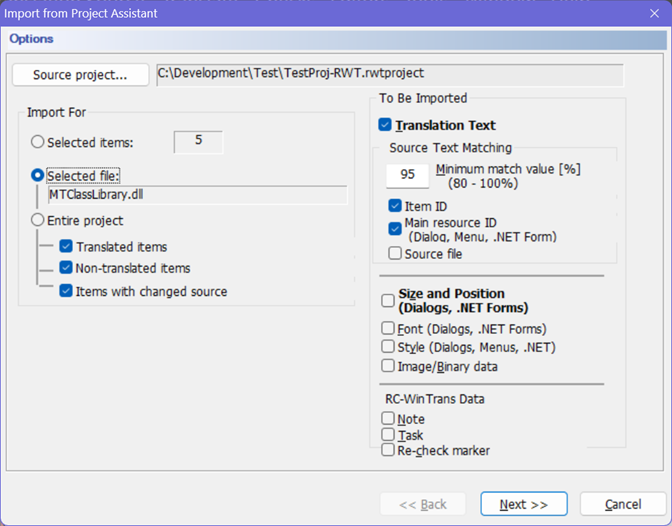Screen dimensions: 672x526
Task: Toggle the Item ID checkbox
Action: coord(395,206)
